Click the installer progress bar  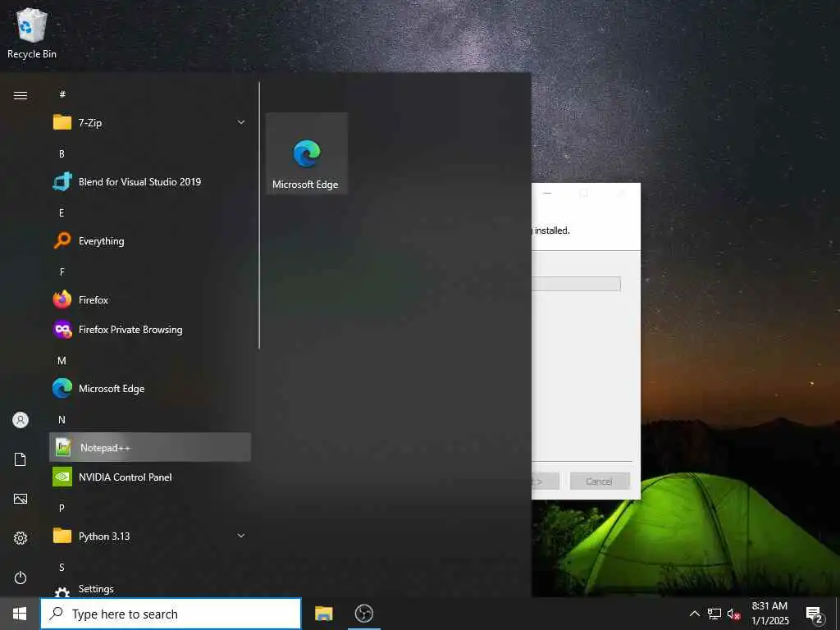coord(577,284)
